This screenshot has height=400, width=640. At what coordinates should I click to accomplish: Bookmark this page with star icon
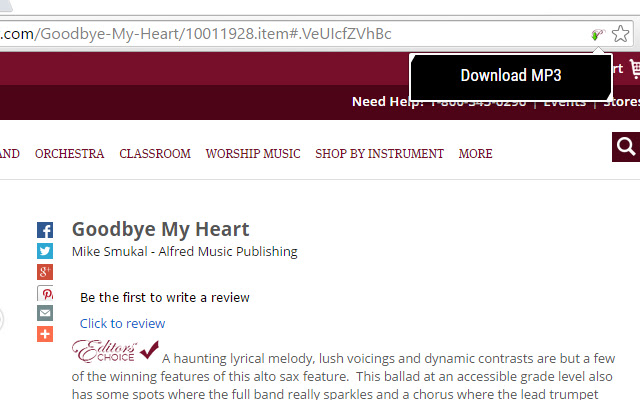click(620, 34)
